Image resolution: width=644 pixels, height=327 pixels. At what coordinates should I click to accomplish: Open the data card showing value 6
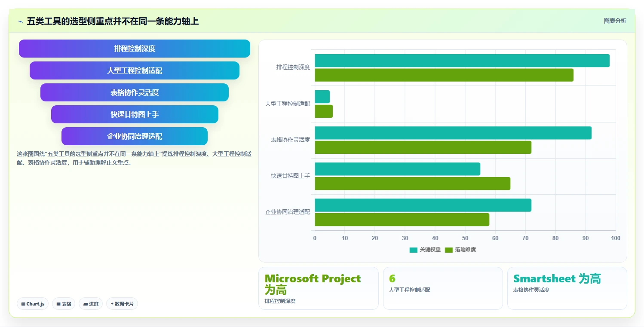point(443,288)
